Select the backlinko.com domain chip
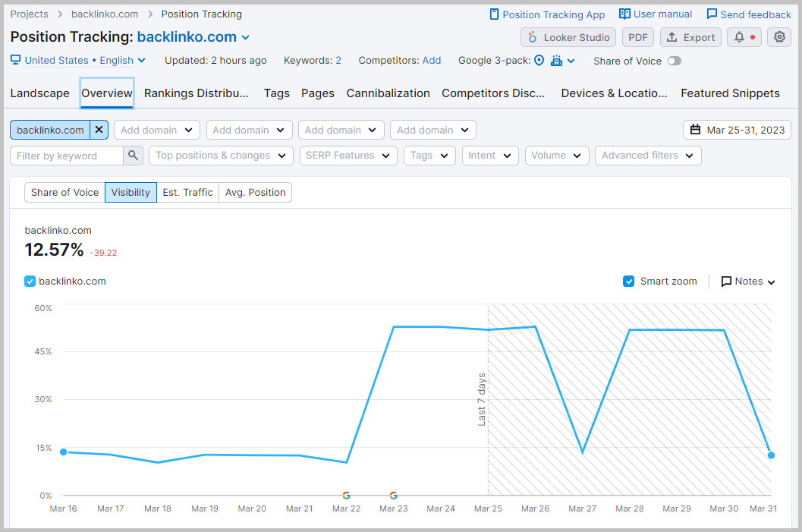 coord(50,130)
